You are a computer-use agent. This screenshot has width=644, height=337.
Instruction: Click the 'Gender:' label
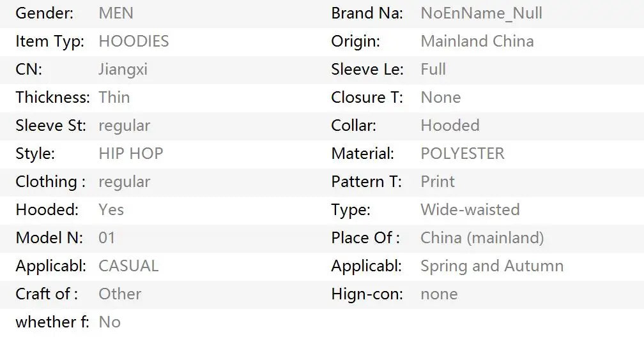click(44, 13)
